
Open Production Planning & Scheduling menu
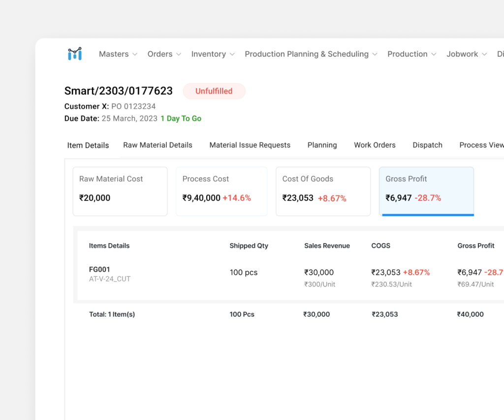click(x=307, y=54)
